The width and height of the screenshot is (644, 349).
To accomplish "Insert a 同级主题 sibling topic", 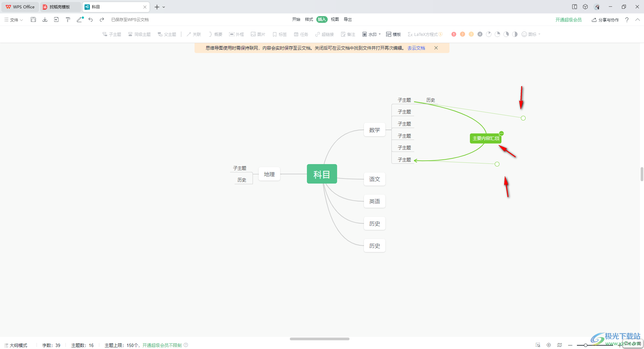I will [x=140, y=34].
